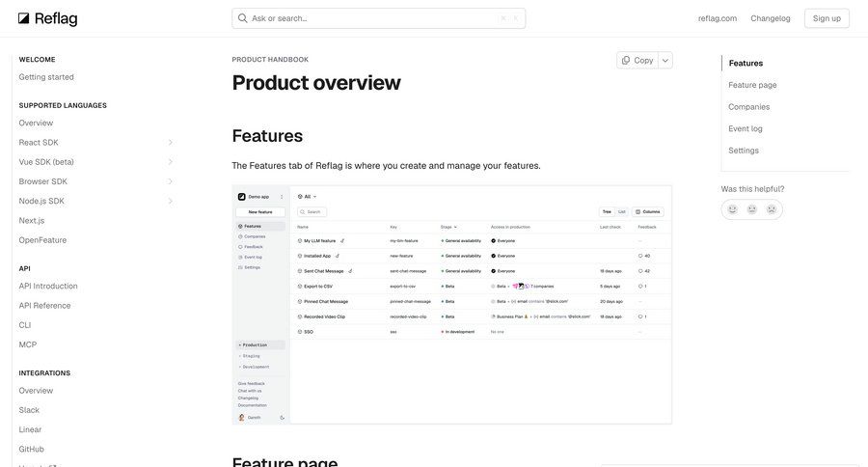Screen dimensions: 868x467
Task: Jump to Settings section in contents
Action: (744, 151)
